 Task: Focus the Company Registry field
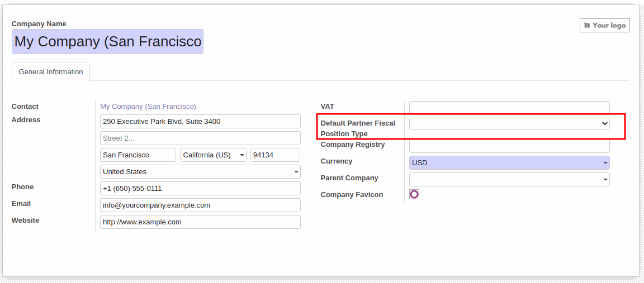(509, 146)
